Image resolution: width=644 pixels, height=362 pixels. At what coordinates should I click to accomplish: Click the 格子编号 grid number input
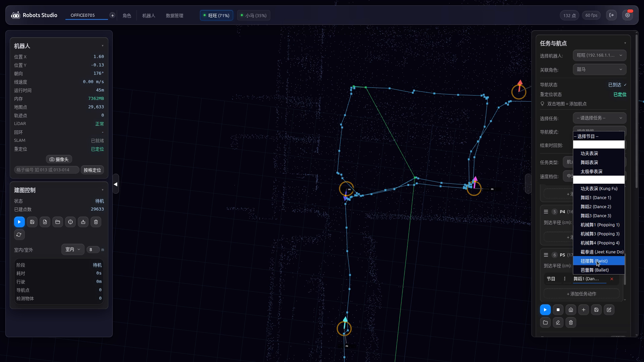[x=47, y=170]
